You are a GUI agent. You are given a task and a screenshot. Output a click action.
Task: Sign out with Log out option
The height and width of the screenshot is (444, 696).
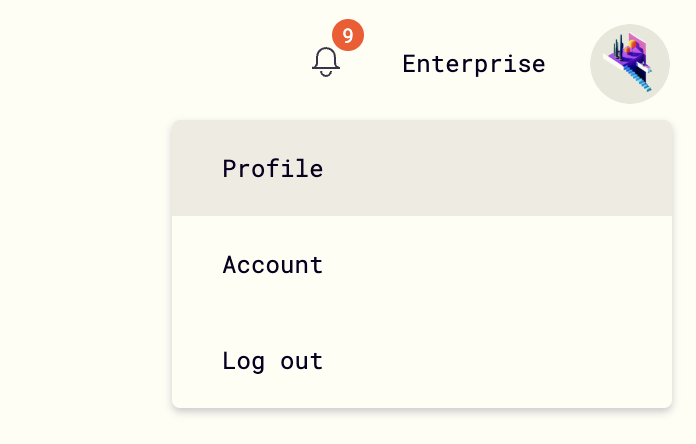422,361
